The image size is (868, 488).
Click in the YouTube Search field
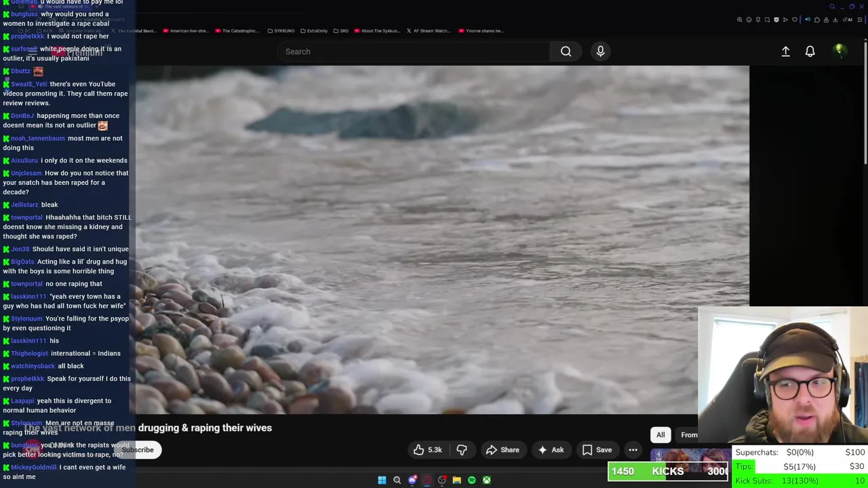[x=414, y=52]
